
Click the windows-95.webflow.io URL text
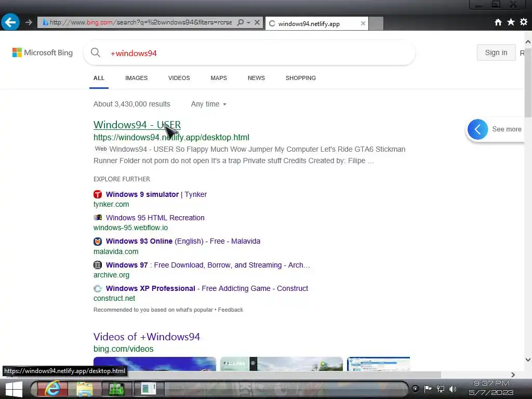pyautogui.click(x=130, y=228)
